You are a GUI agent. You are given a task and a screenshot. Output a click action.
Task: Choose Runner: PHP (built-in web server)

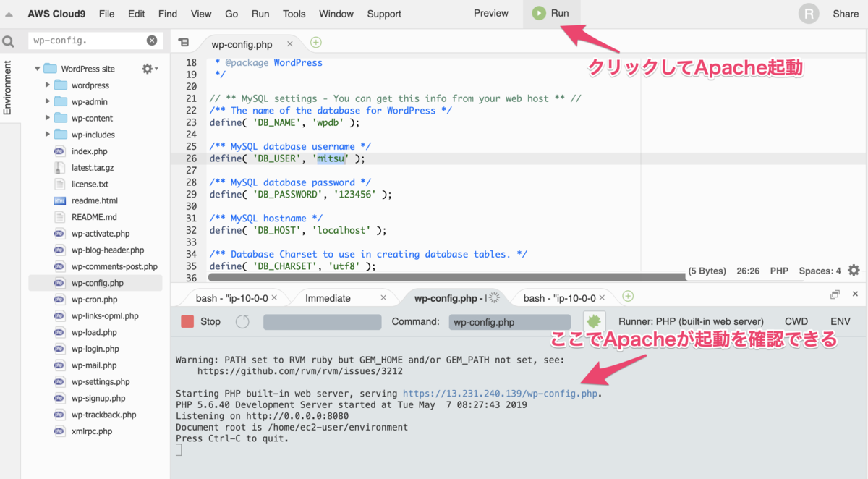coord(691,321)
